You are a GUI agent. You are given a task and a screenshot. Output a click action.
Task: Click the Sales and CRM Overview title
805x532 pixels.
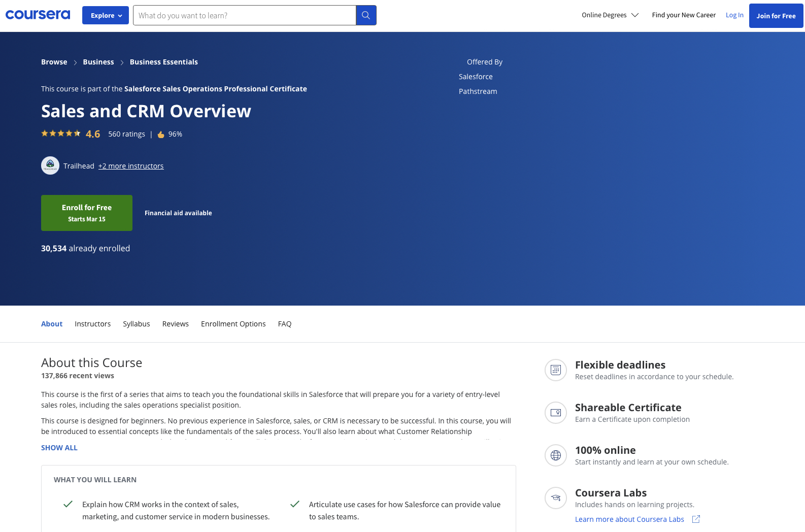[x=146, y=111]
